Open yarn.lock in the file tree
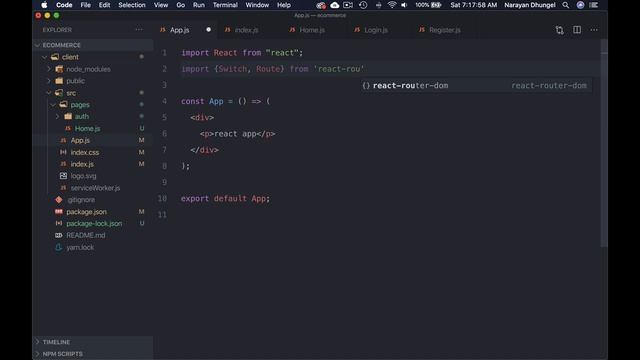 [80, 247]
